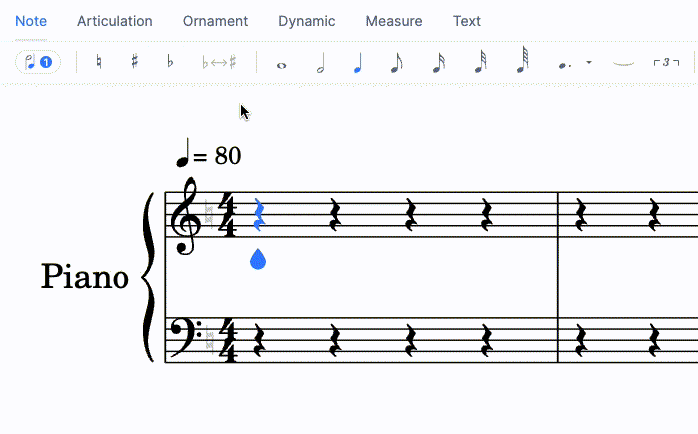Screen dimensions: 698x434
Task: Select the natural accidental icon
Action: [98, 62]
